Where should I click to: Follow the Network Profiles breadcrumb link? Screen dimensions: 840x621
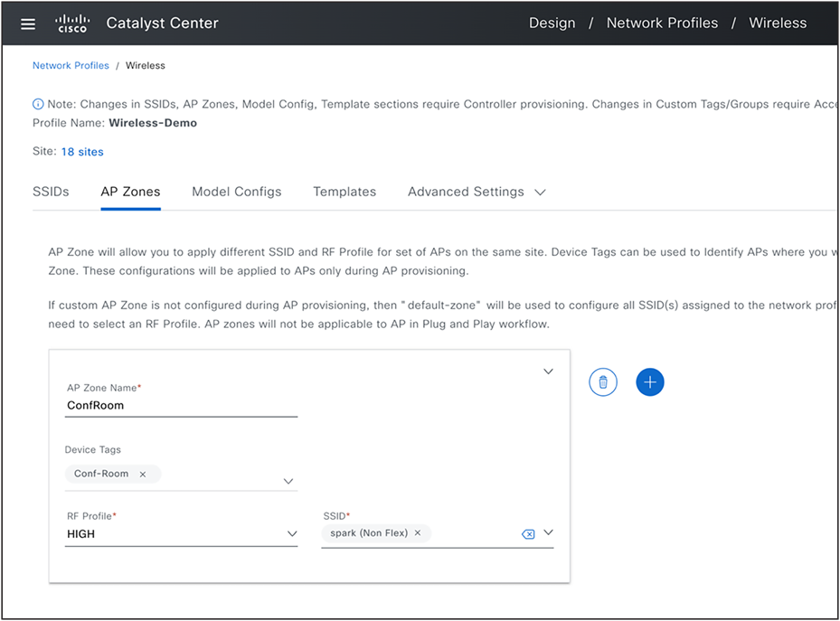point(71,65)
